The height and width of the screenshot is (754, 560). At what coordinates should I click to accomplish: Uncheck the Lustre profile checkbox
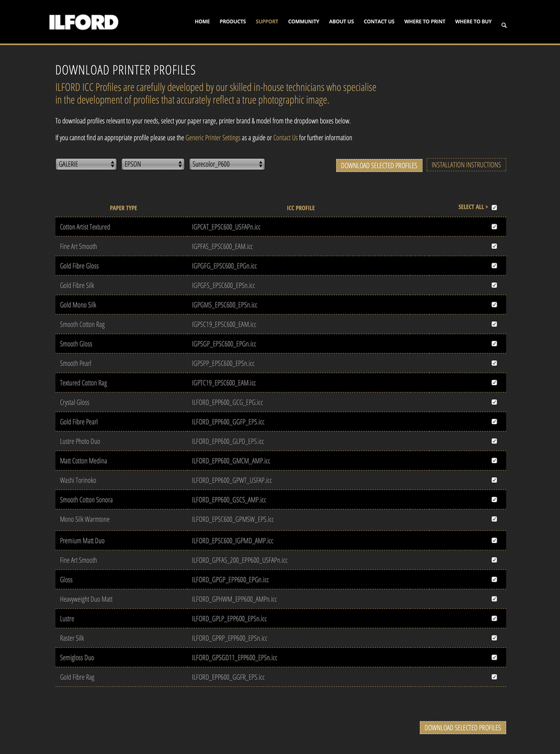coord(494,618)
